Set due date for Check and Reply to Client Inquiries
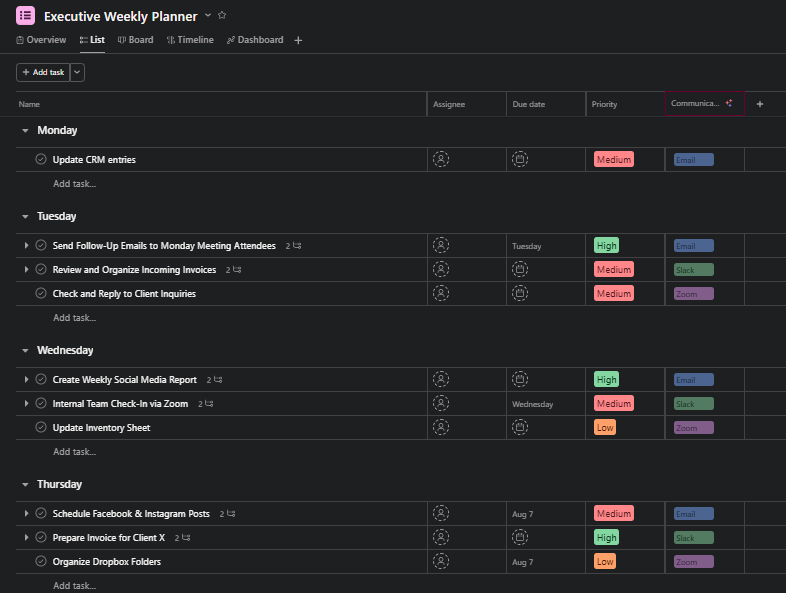Viewport: 786px width, 593px height. click(520, 294)
